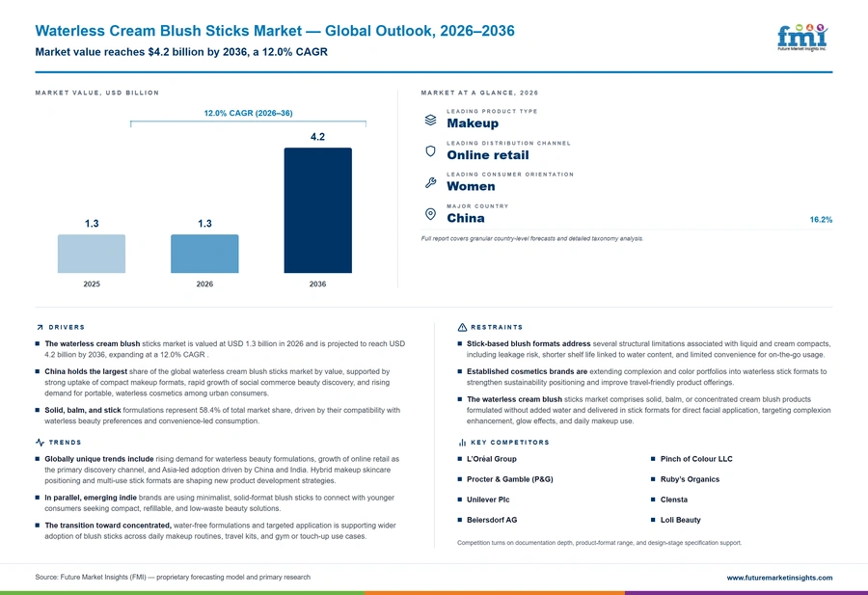Image resolution: width=868 pixels, height=595 pixels.
Task: Click the "Market Value, USD Billion" chart heading
Action: click(96, 93)
